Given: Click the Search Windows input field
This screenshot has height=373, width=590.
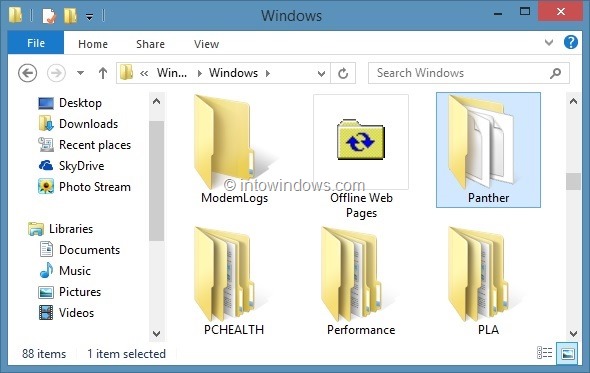Looking at the screenshot, I should pyautogui.click(x=468, y=73).
